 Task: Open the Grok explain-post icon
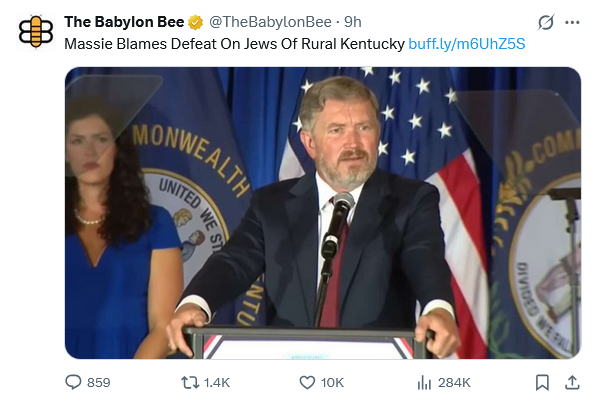coord(546,23)
